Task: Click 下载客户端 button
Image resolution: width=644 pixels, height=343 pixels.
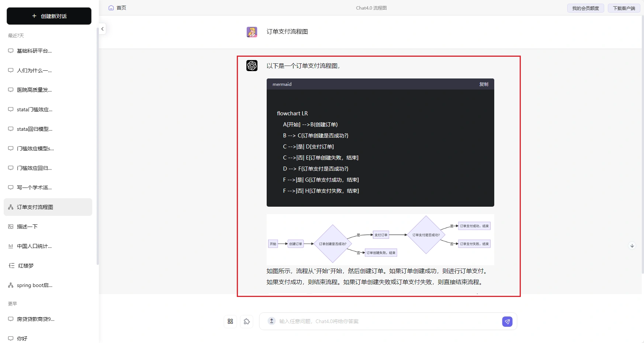Action: tap(624, 8)
